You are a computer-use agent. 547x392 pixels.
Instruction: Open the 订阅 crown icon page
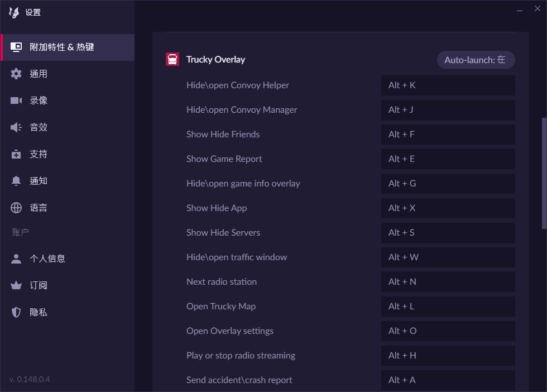pos(16,285)
